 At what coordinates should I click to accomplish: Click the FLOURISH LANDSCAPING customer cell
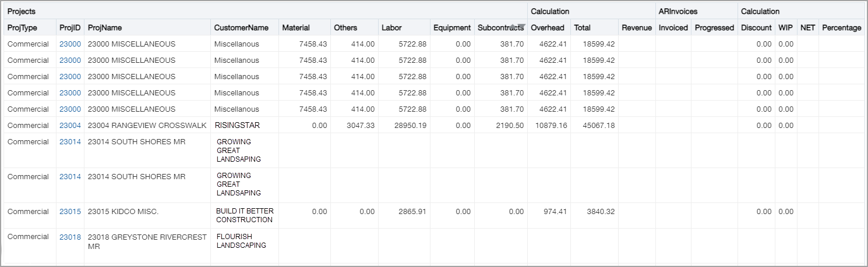[x=241, y=241]
